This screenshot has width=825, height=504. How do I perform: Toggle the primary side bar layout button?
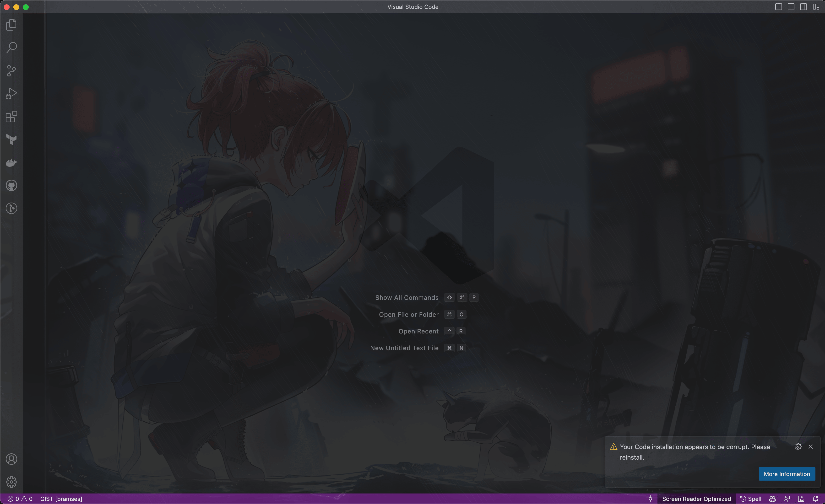point(778,7)
